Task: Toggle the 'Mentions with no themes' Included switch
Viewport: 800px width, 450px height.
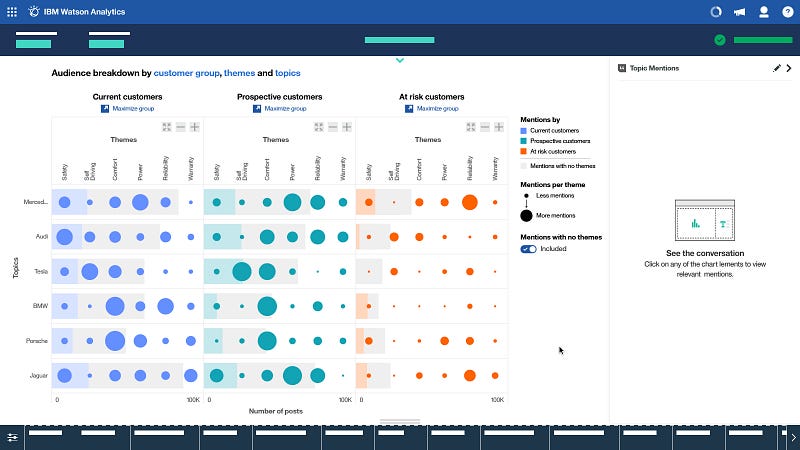Action: tap(529, 249)
